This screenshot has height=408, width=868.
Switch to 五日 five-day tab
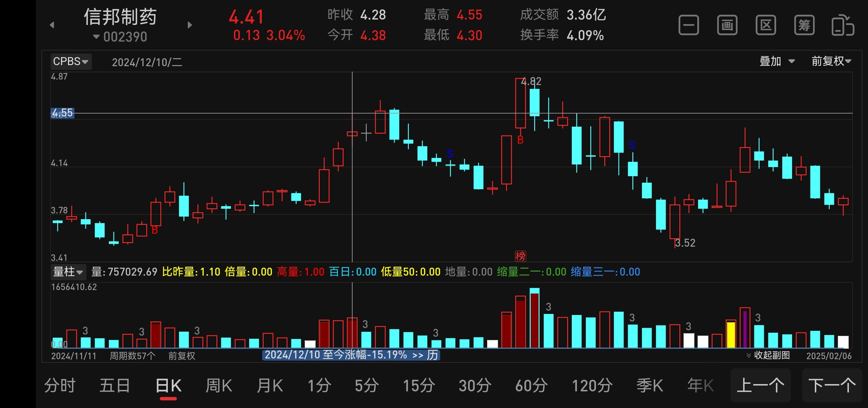[115, 386]
